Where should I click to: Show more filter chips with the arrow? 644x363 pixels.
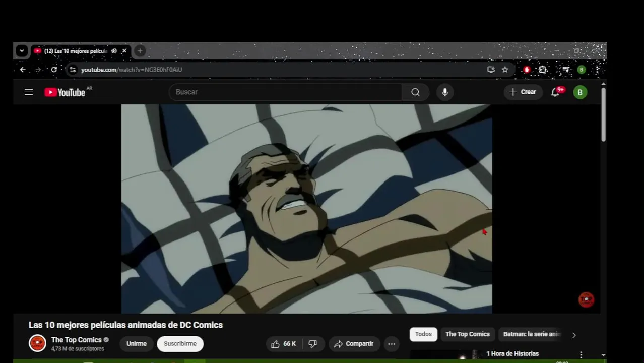coord(574,335)
